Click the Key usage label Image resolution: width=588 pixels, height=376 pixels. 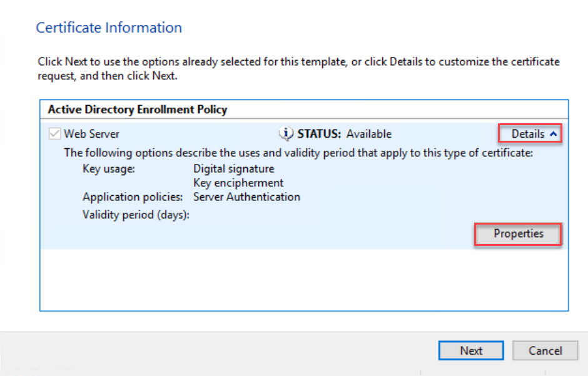[x=109, y=169]
